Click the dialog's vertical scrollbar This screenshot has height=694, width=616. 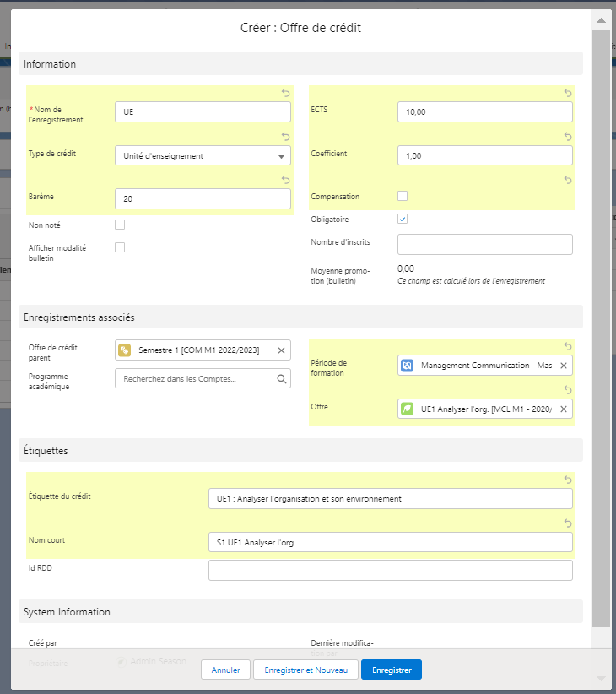point(600,338)
